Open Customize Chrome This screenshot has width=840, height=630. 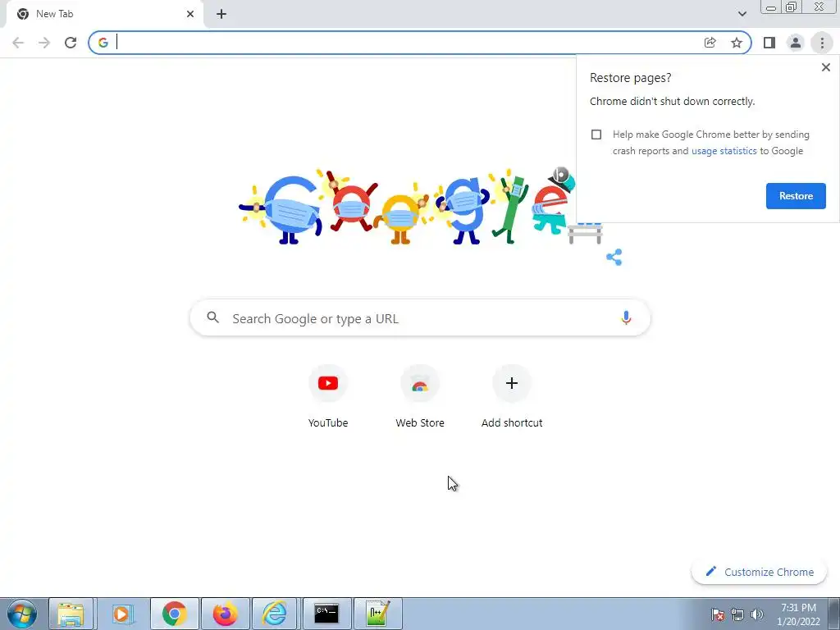tap(759, 572)
